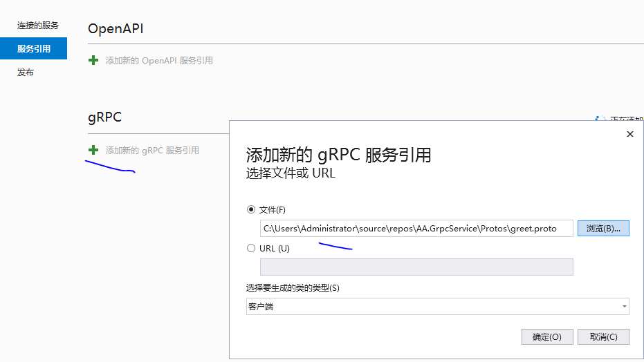Close the add gRPC reference dialog

click(630, 134)
